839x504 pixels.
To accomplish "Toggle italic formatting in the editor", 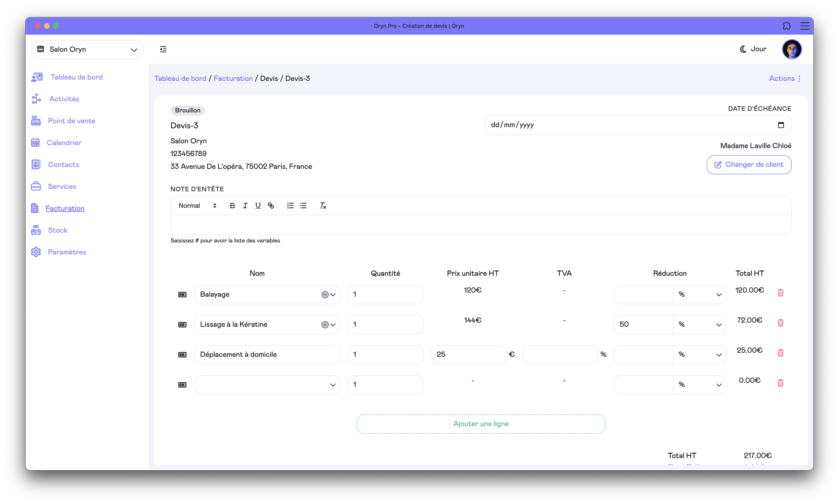I will click(245, 206).
